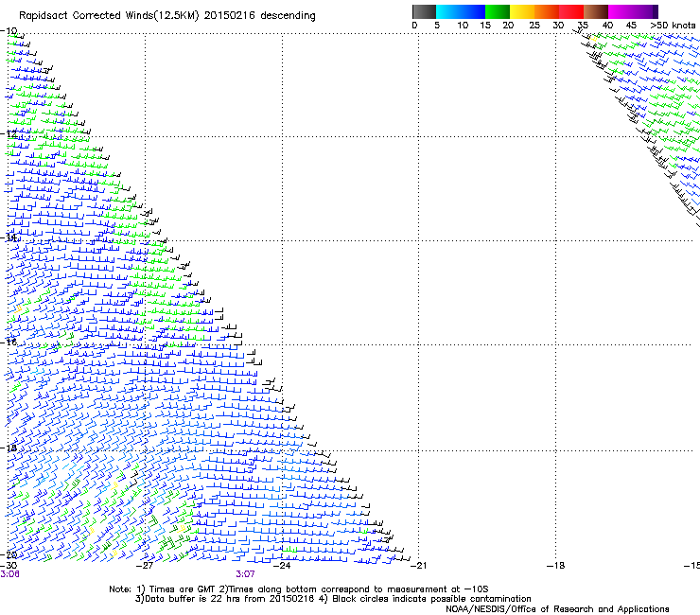Click the gray 0-5 knots color swatch
The image size is (700, 615).
(x=424, y=11)
